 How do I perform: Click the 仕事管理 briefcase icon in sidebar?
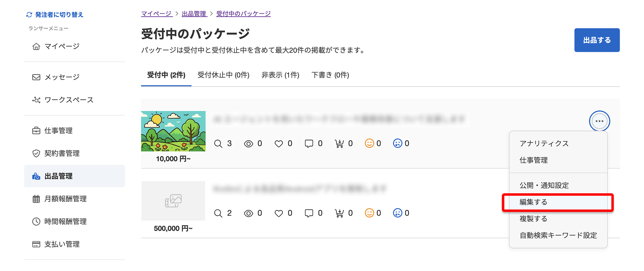(36, 131)
